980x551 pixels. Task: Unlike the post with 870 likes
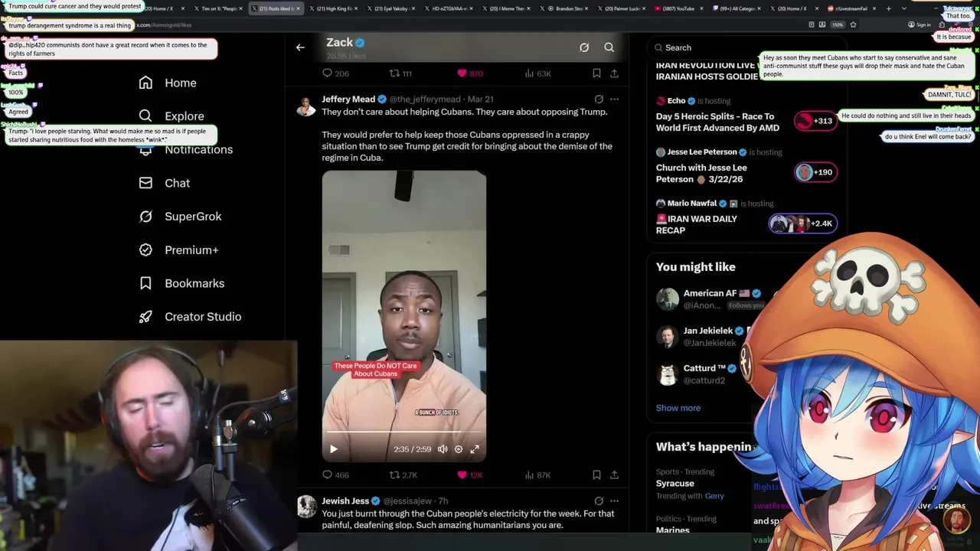pyautogui.click(x=462, y=73)
